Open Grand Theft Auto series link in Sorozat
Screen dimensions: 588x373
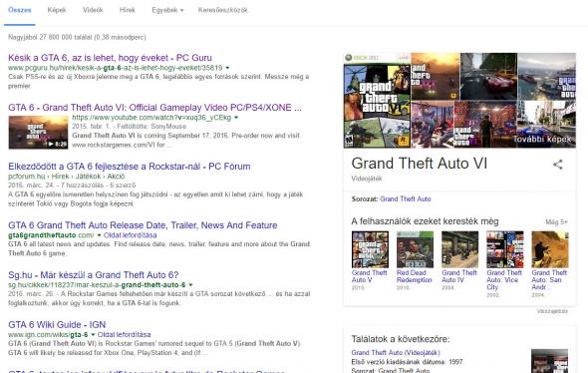(406, 199)
